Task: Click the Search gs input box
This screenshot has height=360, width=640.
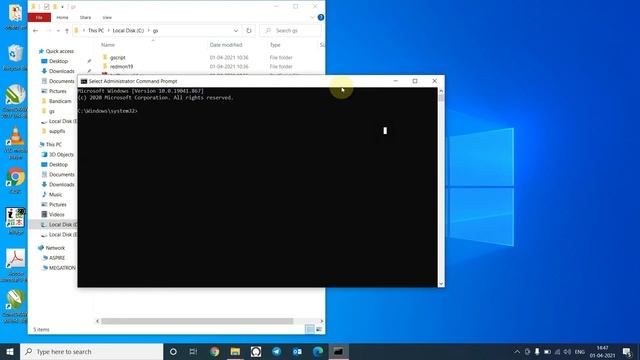Action: click(290, 31)
